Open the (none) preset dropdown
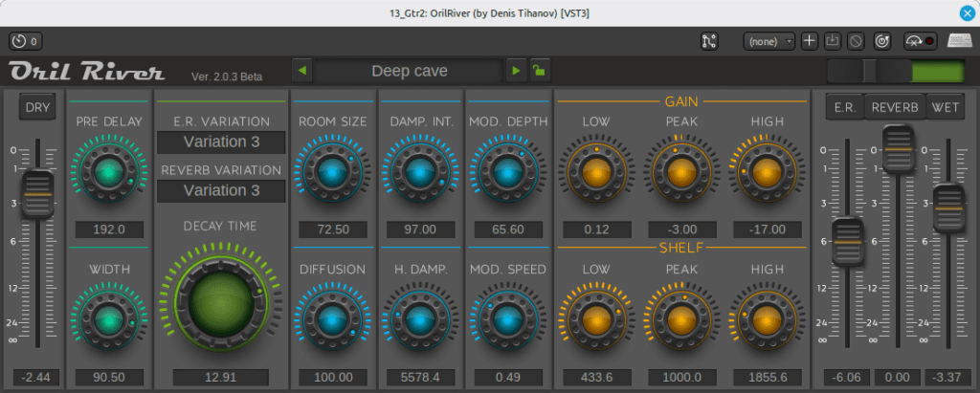The height and width of the screenshot is (393, 980). [x=769, y=41]
